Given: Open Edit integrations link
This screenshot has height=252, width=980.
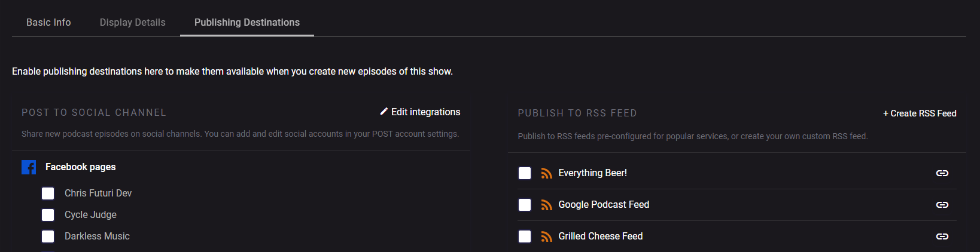Looking at the screenshot, I should pyautogui.click(x=425, y=112).
